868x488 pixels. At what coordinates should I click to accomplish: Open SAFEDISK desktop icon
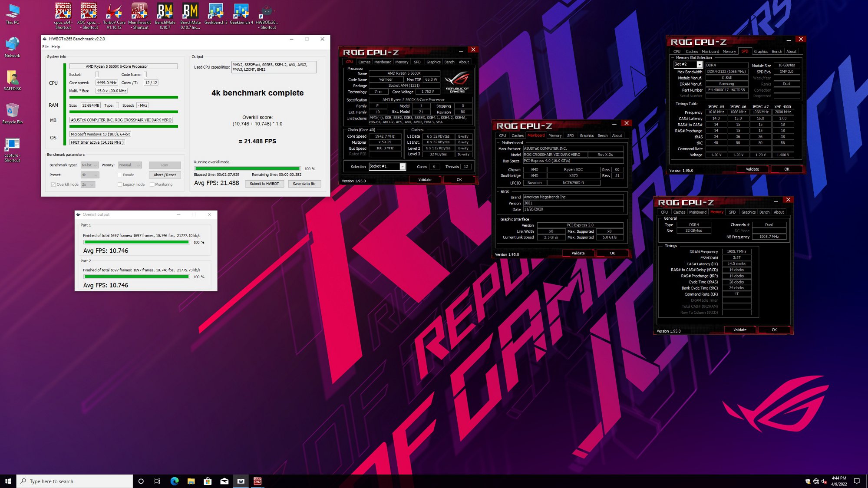[x=12, y=80]
